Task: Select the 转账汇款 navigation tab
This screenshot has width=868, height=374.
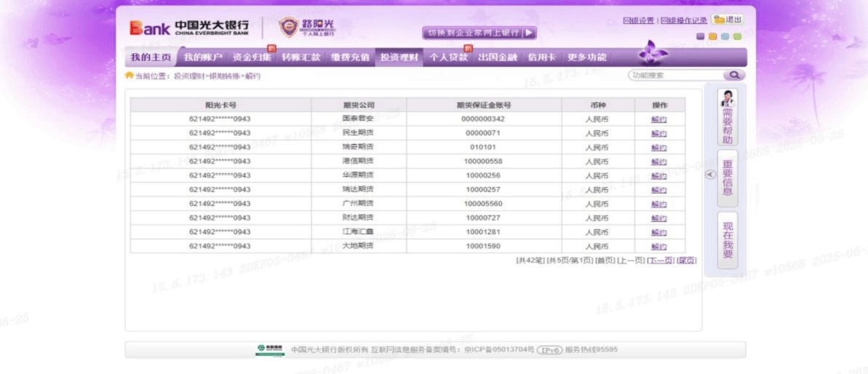Action: (300, 57)
